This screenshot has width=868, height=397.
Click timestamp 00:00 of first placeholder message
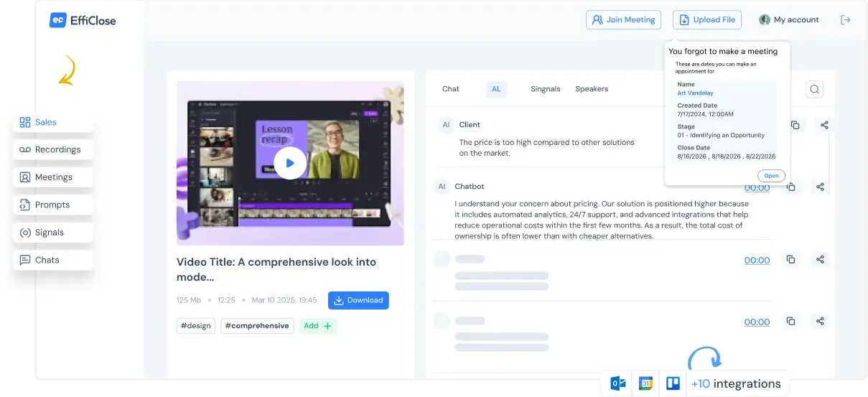pos(757,261)
